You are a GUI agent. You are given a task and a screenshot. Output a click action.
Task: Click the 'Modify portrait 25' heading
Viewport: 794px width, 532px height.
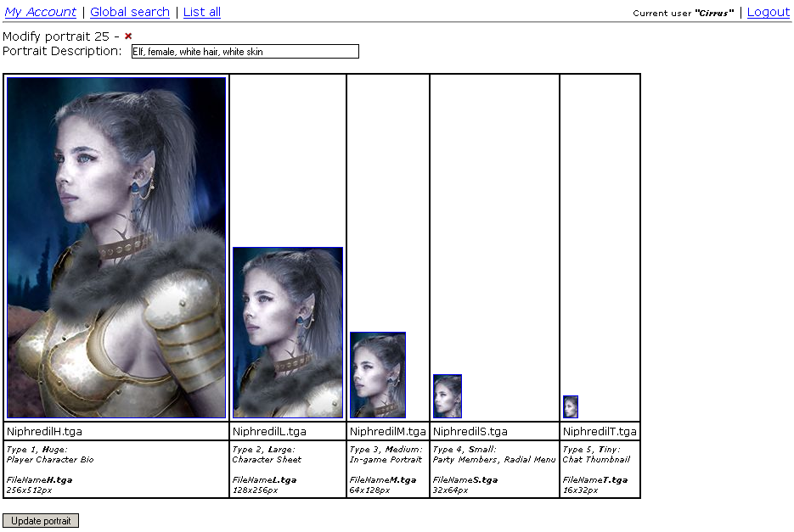[x=56, y=36]
